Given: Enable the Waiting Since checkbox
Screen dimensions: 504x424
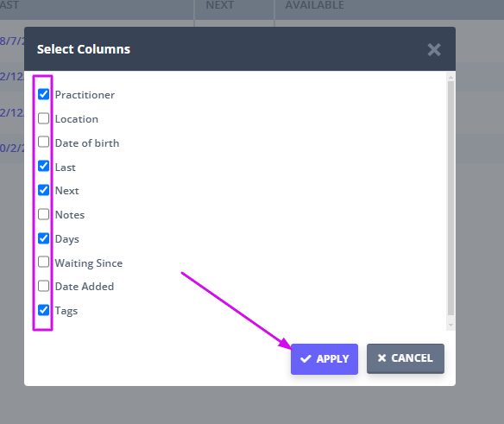Looking at the screenshot, I should [x=43, y=262].
